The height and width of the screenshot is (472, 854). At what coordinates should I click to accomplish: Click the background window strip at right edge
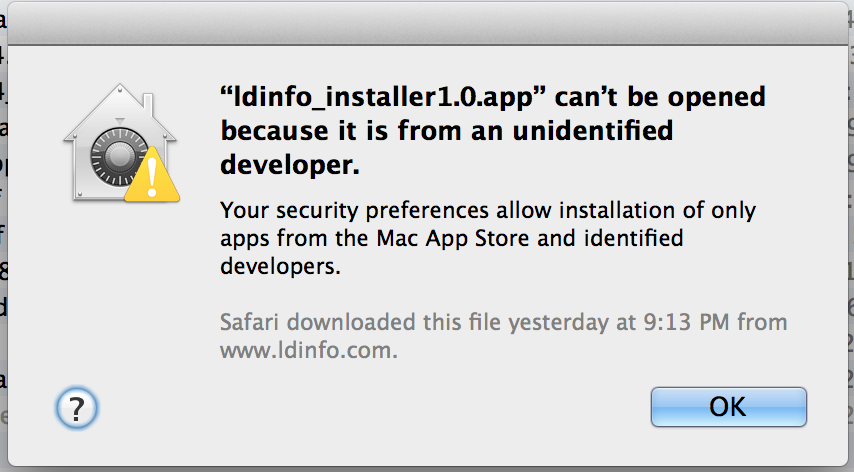point(851,236)
